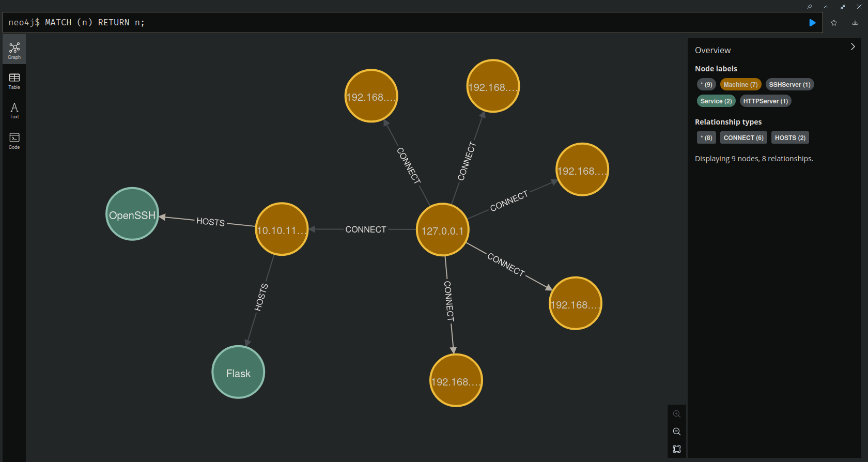Switch to Text view
868x462 pixels.
pos(14,111)
